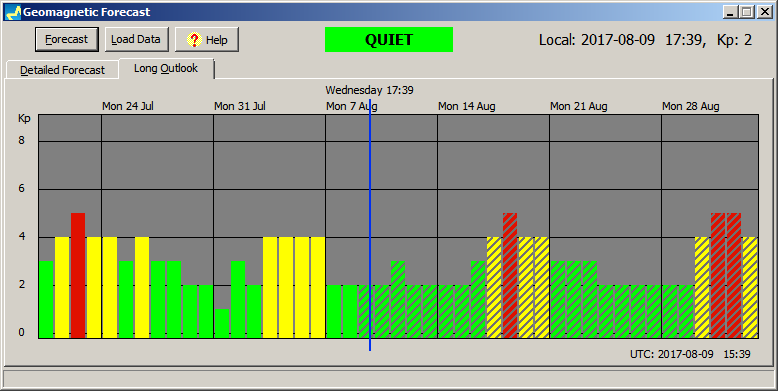Switch to the Detailed Forecast tab
Viewport: 778px width, 391px height.
point(63,70)
